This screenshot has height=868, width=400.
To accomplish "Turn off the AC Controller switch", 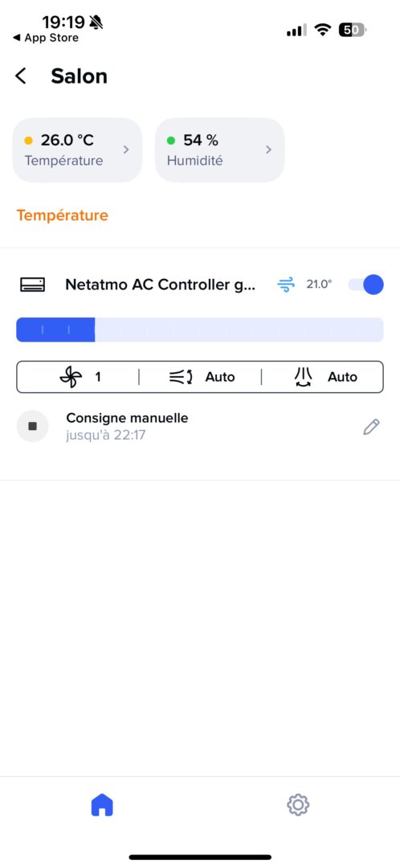I will point(365,285).
